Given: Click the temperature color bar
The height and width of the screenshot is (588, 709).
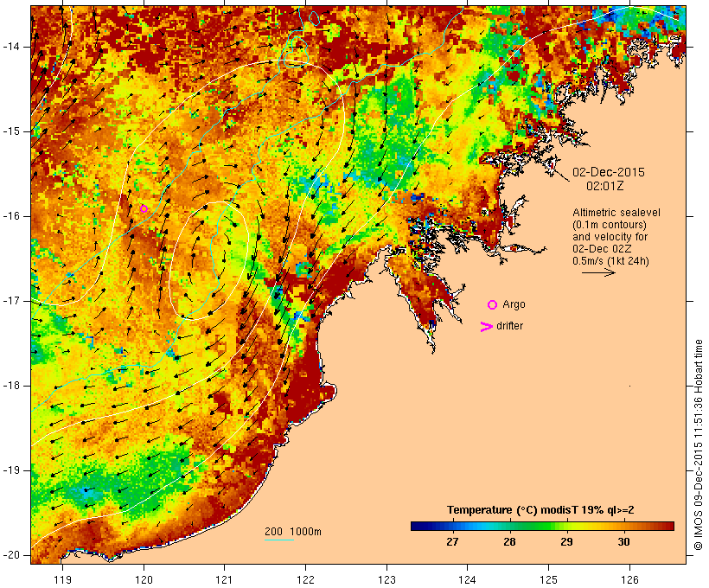Looking at the screenshot, I should (543, 526).
